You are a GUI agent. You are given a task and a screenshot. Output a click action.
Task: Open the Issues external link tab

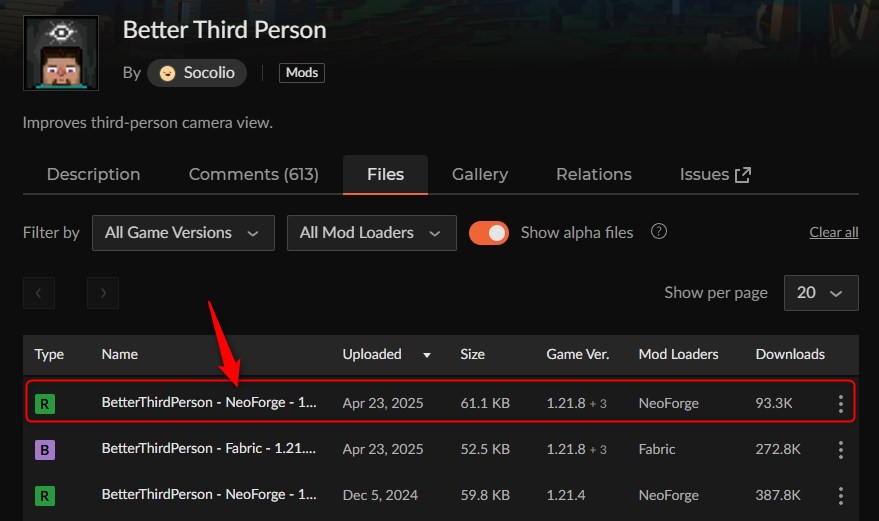click(715, 174)
